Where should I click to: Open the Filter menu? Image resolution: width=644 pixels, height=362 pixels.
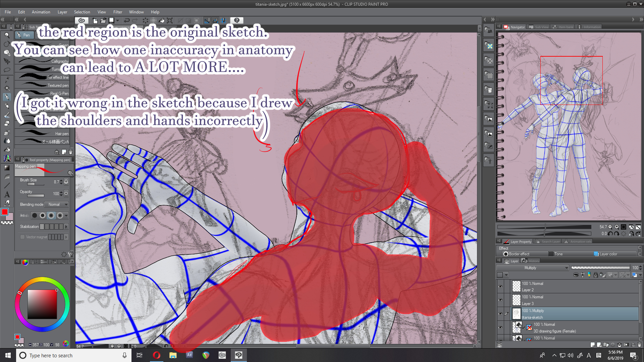(117, 12)
